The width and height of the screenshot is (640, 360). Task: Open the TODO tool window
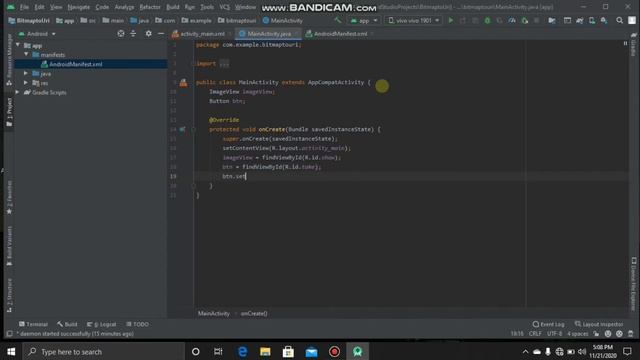[137, 324]
